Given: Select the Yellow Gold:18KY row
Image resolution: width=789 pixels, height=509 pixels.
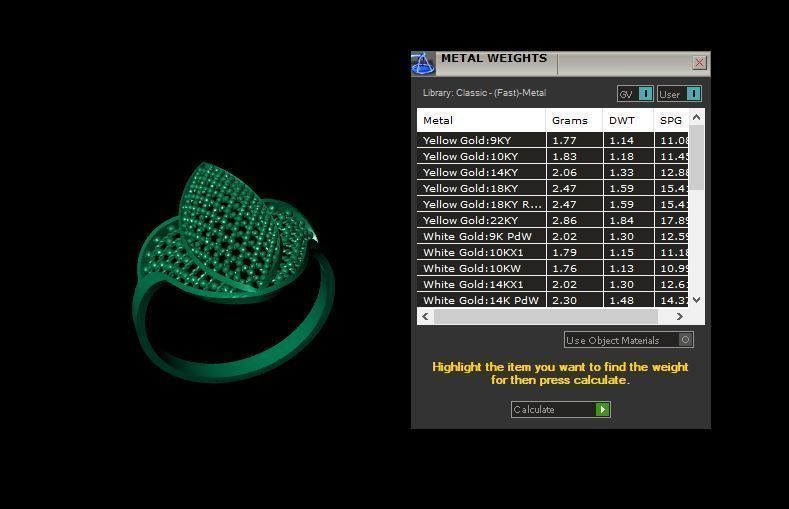Looking at the screenshot, I should coord(553,189).
